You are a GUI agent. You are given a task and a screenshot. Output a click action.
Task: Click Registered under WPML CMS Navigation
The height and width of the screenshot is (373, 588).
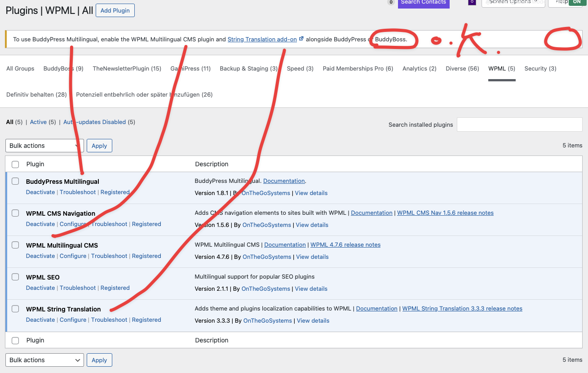(x=146, y=224)
